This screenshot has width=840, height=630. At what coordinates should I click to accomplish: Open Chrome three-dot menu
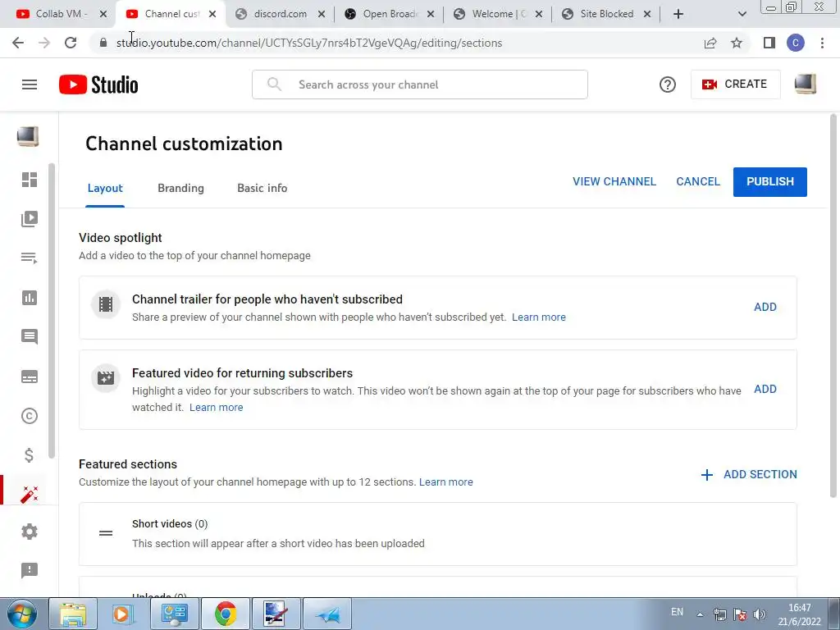tap(822, 43)
